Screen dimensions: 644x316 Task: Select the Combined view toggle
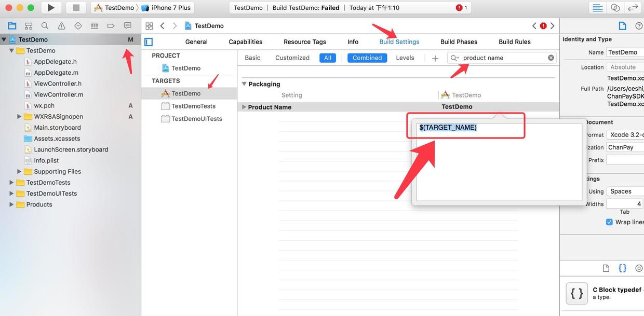(367, 58)
